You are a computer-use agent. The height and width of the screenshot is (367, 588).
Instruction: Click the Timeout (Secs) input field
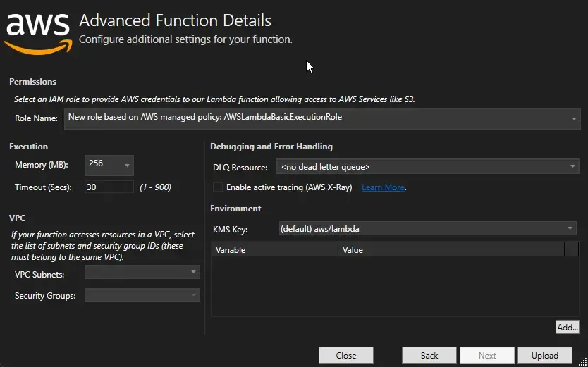pyautogui.click(x=109, y=187)
